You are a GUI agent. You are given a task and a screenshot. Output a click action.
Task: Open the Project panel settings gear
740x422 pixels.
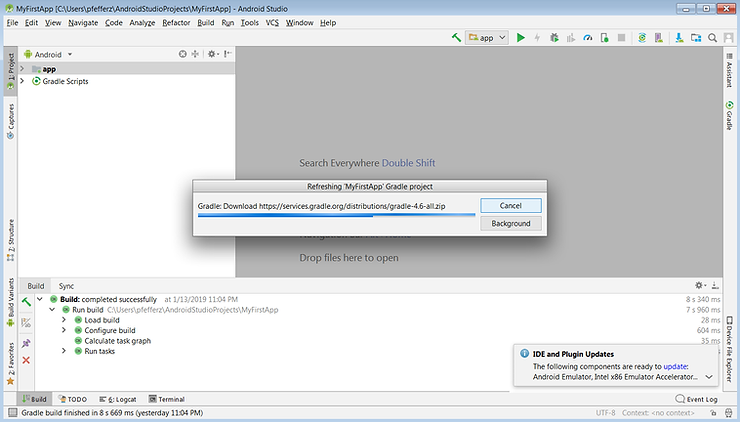(212, 54)
